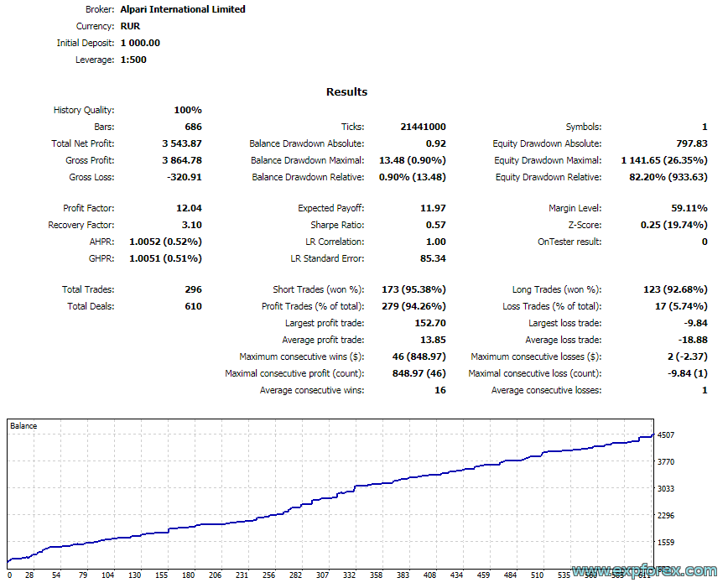Select broker name Alpari International Limited

(183, 9)
